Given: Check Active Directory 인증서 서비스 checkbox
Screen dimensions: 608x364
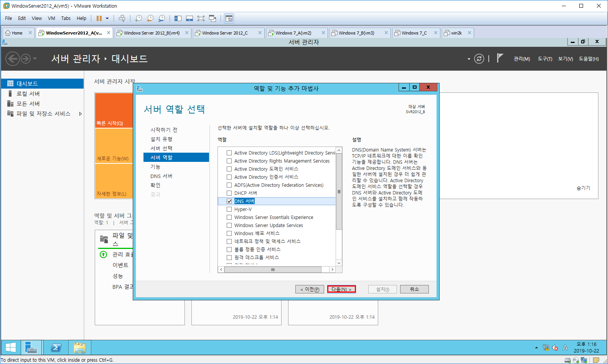Looking at the screenshot, I should pyautogui.click(x=229, y=177).
